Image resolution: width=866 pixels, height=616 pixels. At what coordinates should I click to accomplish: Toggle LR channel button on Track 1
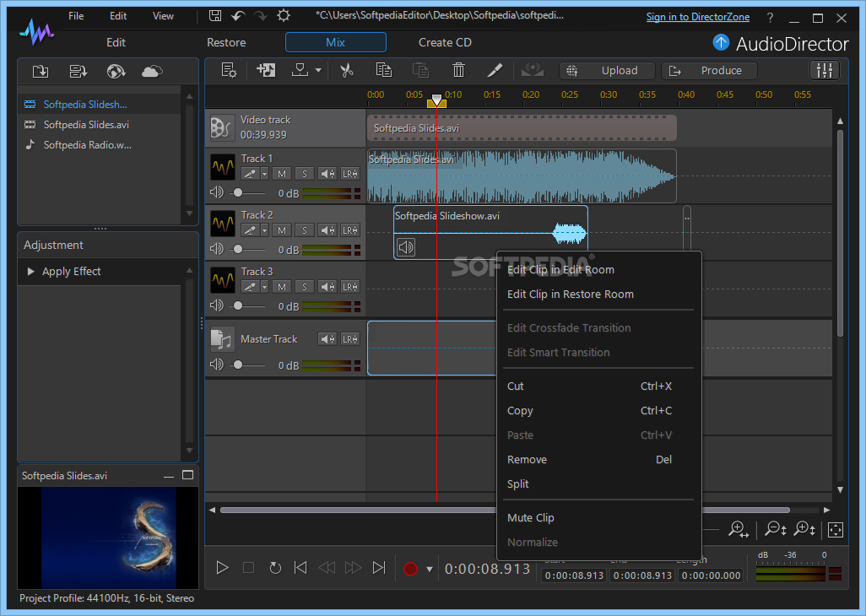pos(349,174)
